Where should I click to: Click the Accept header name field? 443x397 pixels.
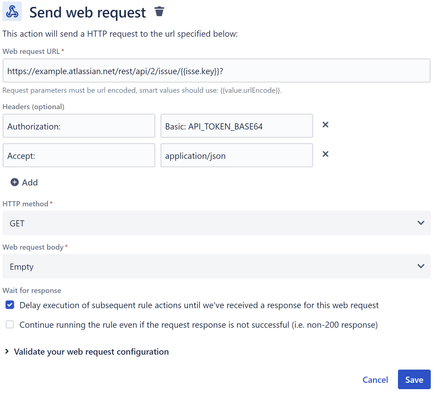point(79,155)
